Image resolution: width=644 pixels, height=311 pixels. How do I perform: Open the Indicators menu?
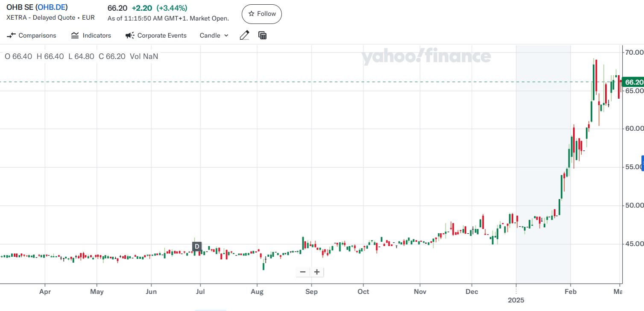point(91,35)
